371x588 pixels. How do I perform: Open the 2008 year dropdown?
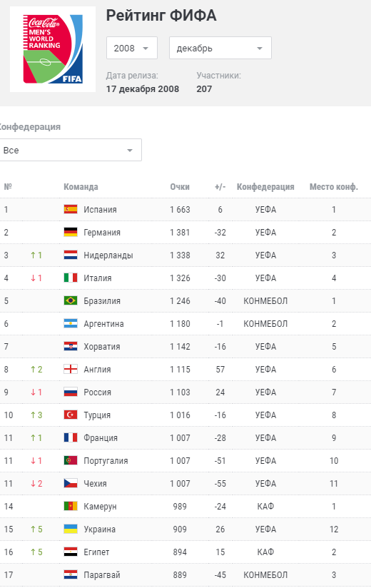(x=132, y=48)
